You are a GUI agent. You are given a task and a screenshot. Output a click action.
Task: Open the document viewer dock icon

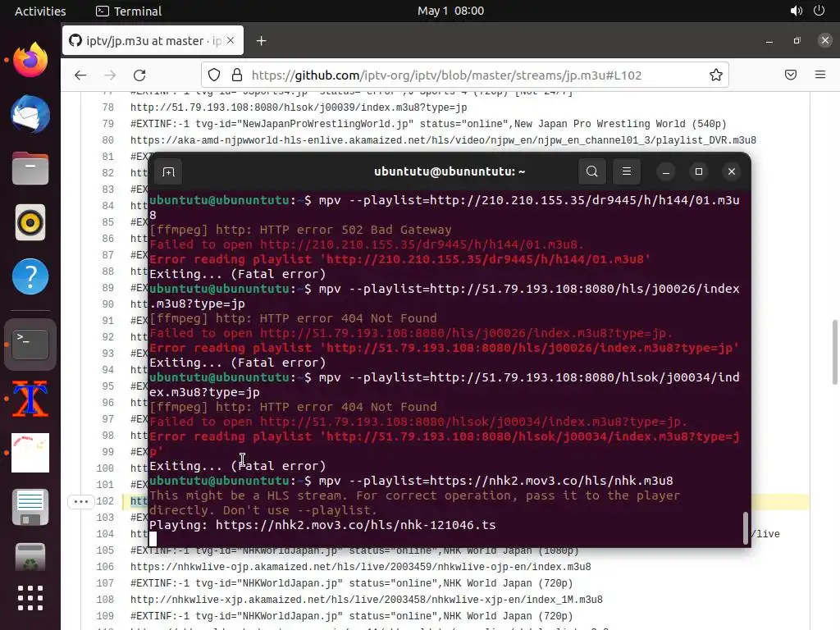[30, 507]
